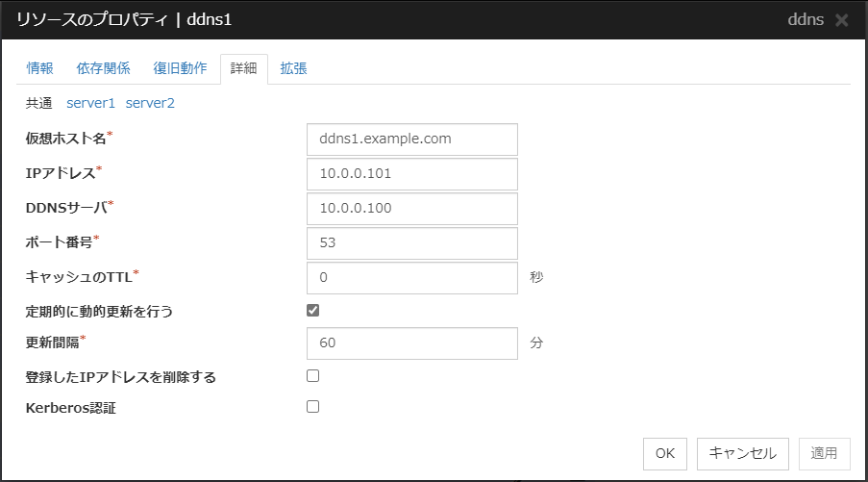Enable Kerberos認証 checkbox

312,407
